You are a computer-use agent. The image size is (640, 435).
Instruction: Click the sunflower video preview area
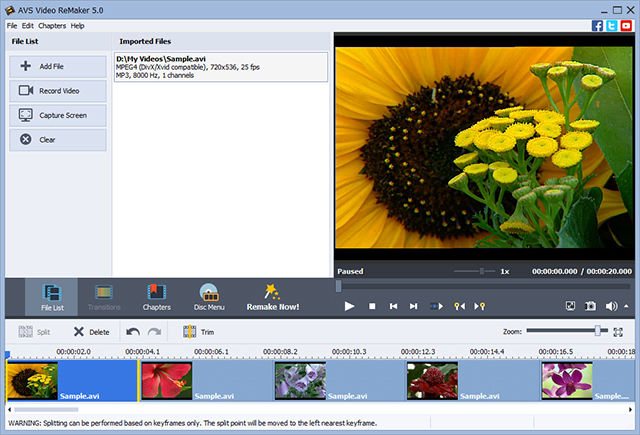click(484, 147)
